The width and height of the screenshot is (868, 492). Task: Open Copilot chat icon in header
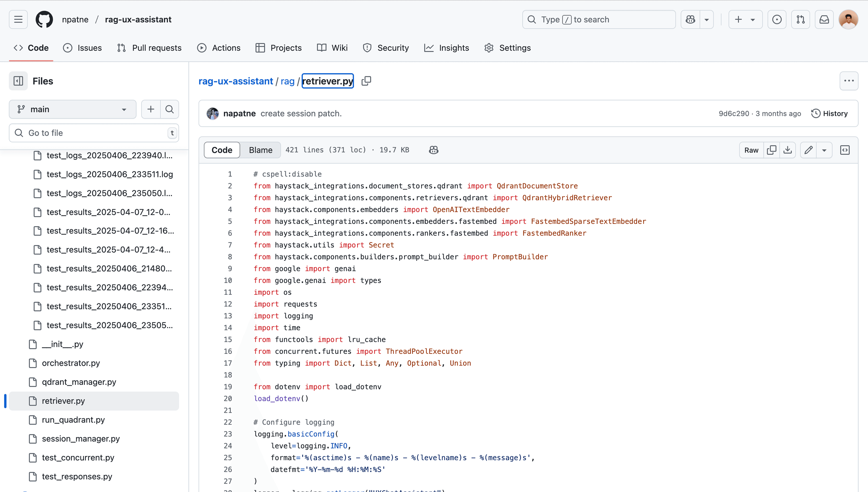tap(690, 19)
